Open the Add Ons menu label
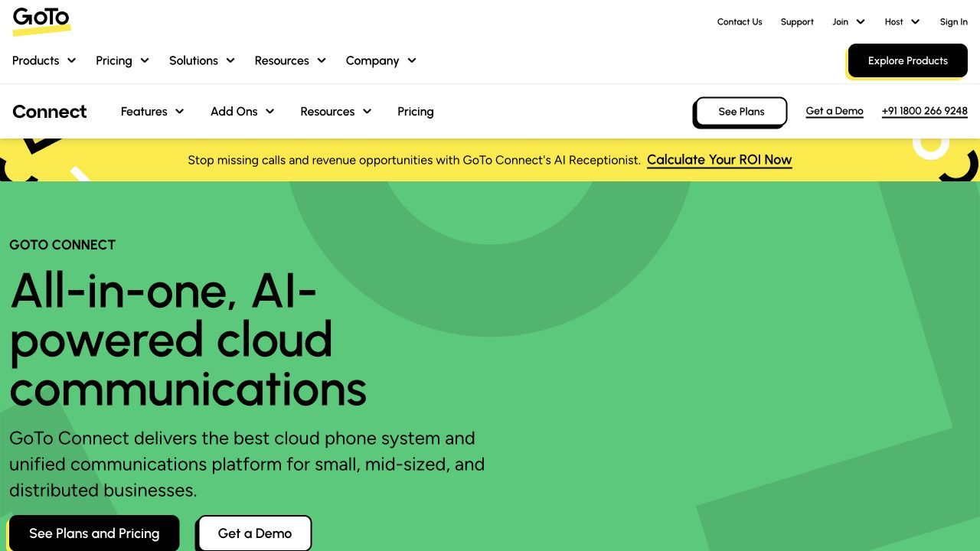 234,112
